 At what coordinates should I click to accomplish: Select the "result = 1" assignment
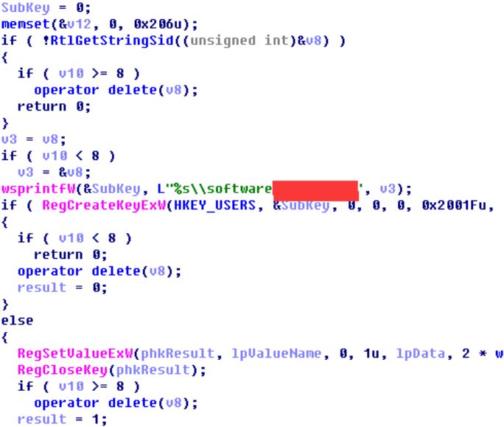[62, 420]
